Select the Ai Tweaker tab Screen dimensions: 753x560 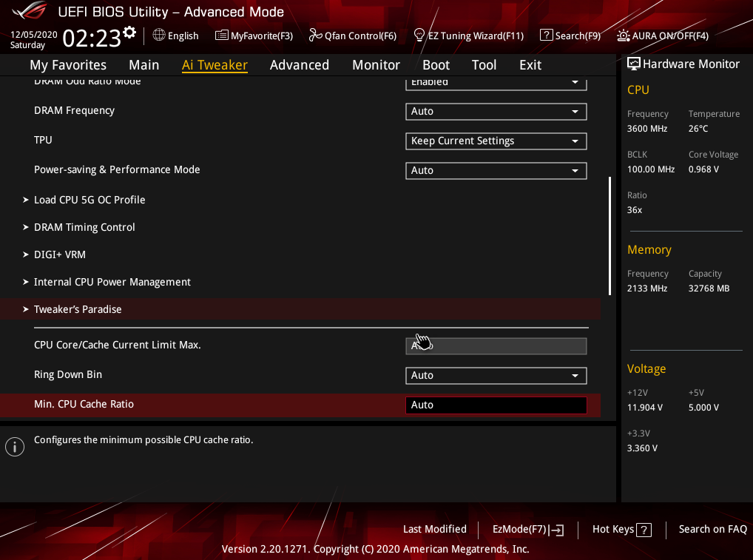point(215,65)
